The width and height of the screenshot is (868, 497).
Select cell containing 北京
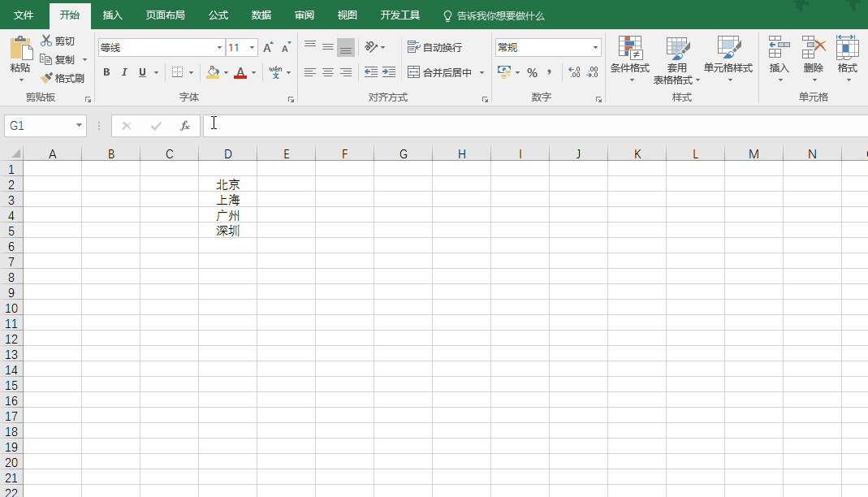point(227,184)
